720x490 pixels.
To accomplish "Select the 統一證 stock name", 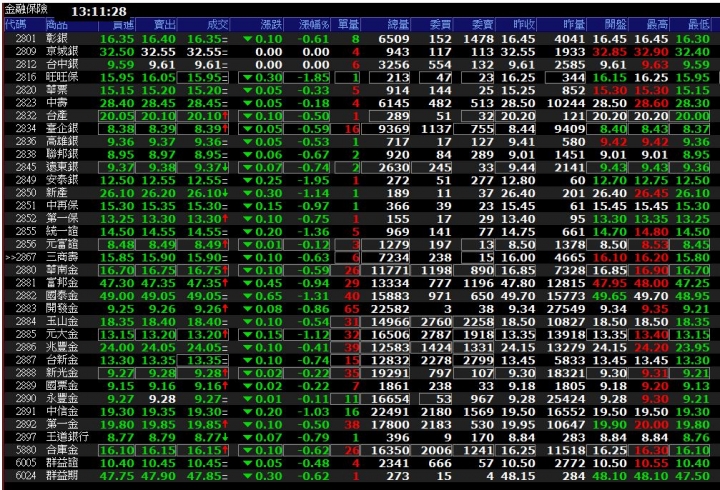I will tap(62, 231).
